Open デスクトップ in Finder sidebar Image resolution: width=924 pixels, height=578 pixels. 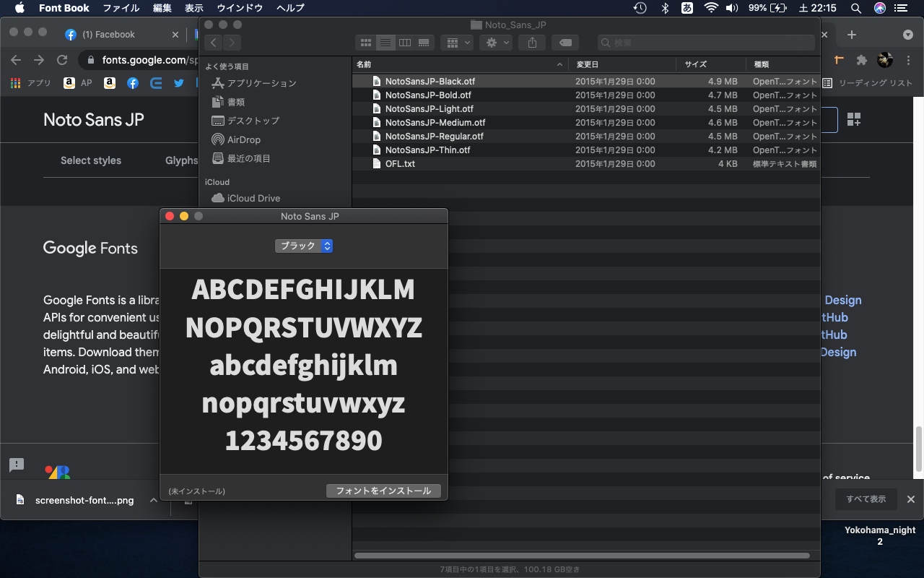tap(245, 121)
